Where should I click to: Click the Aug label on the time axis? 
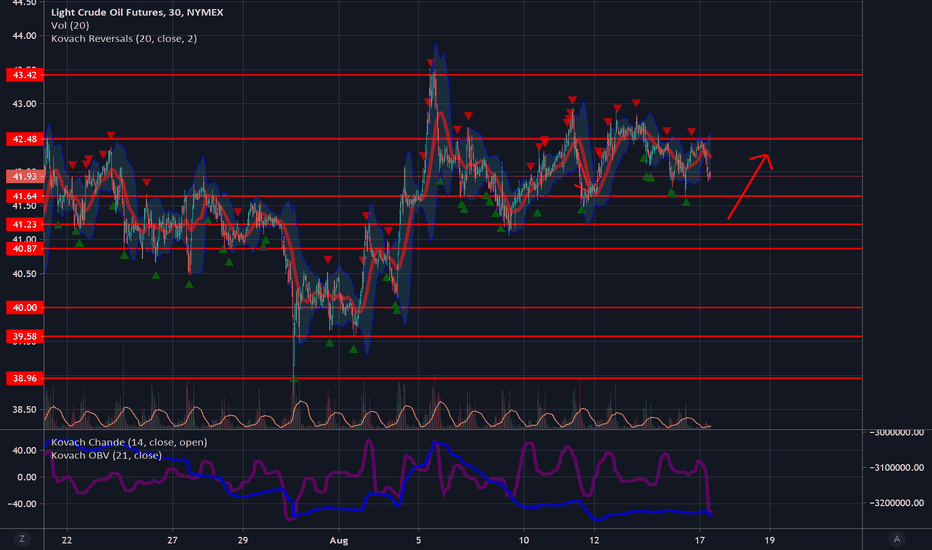(x=339, y=540)
